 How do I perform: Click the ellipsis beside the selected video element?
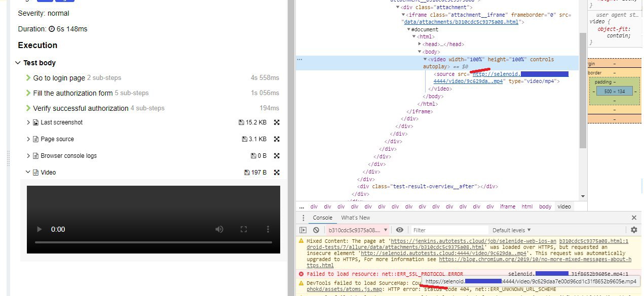(x=299, y=60)
